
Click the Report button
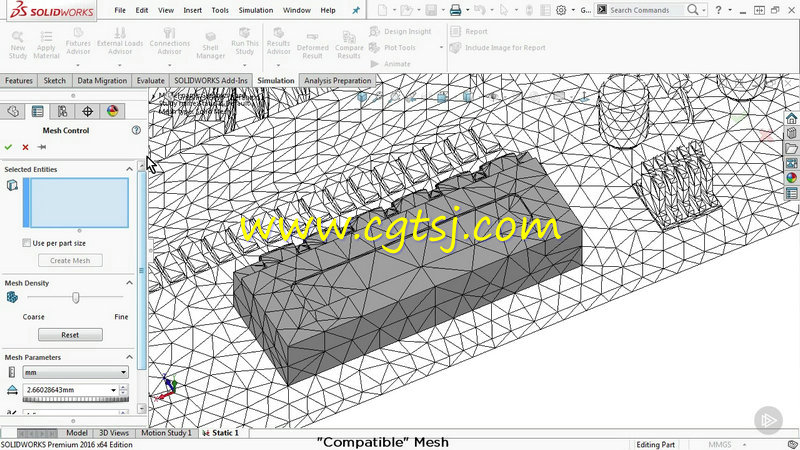coord(469,31)
